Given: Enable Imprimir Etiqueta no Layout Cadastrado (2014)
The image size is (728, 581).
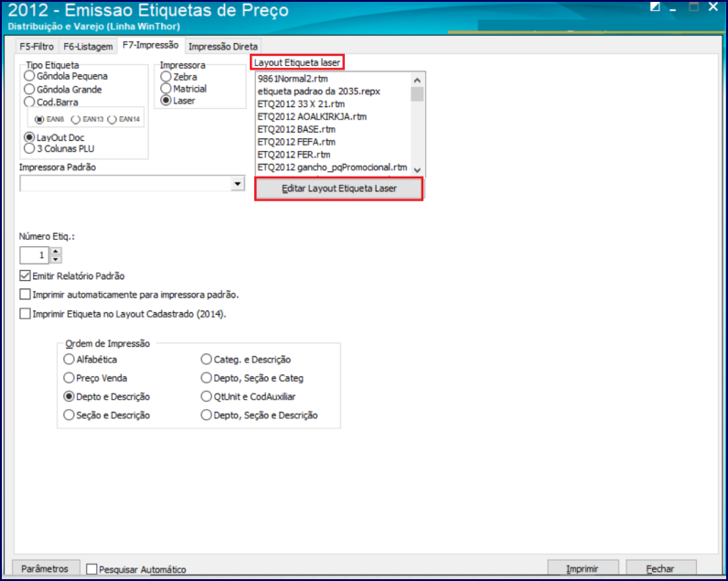Looking at the screenshot, I should click(25, 314).
